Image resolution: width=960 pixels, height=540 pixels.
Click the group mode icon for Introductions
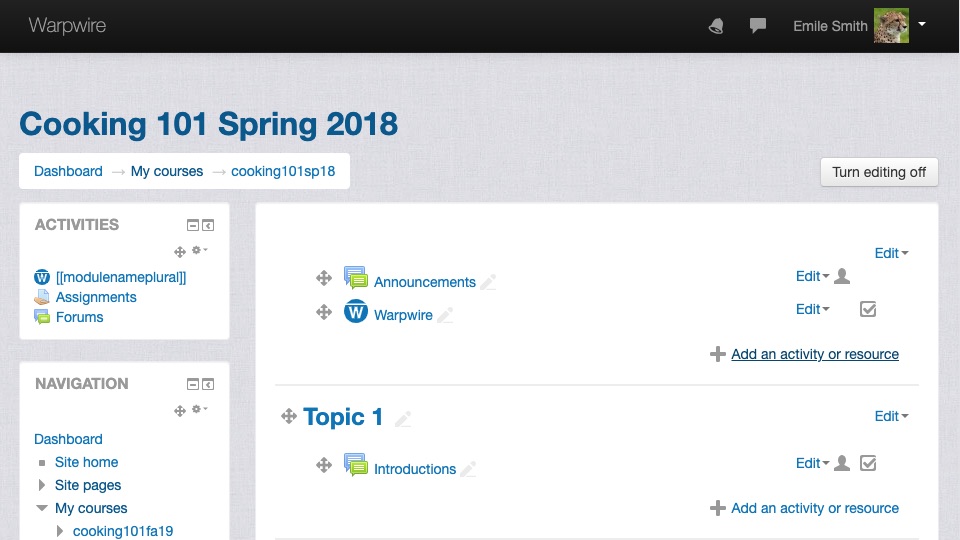842,463
